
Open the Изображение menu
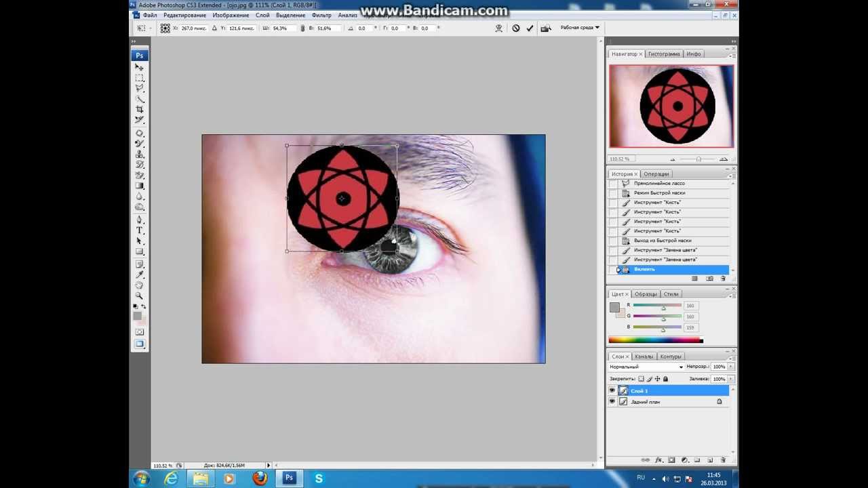[x=231, y=15]
